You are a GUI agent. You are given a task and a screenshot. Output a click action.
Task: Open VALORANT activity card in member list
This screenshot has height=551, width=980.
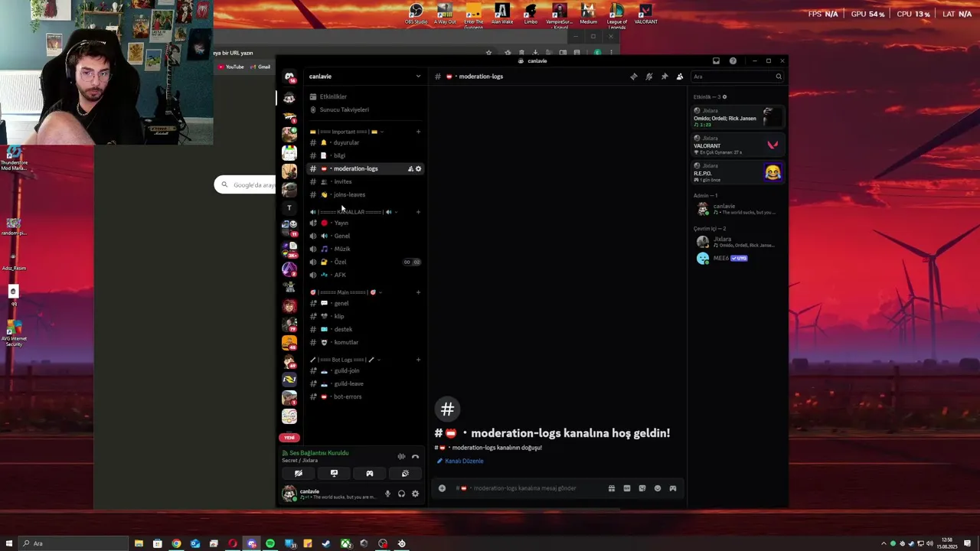click(737, 144)
